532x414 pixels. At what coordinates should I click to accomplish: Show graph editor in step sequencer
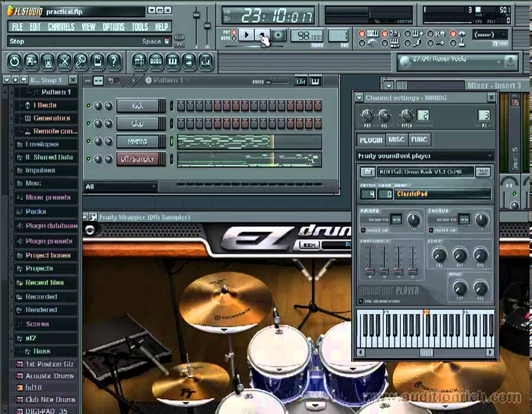click(x=301, y=81)
